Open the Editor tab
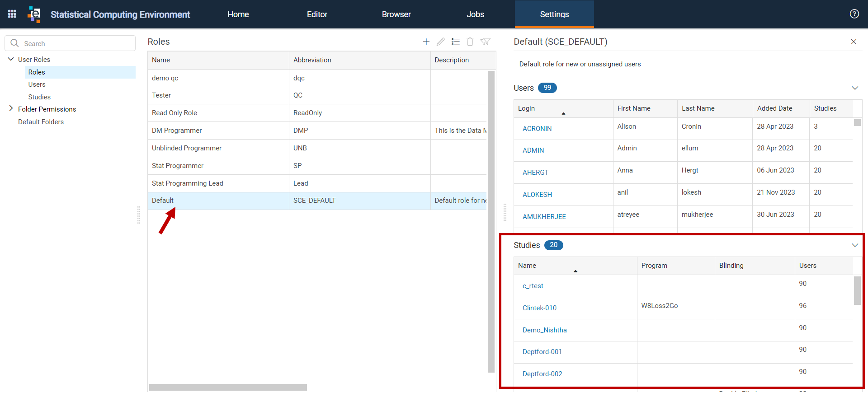The image size is (868, 397). [317, 14]
